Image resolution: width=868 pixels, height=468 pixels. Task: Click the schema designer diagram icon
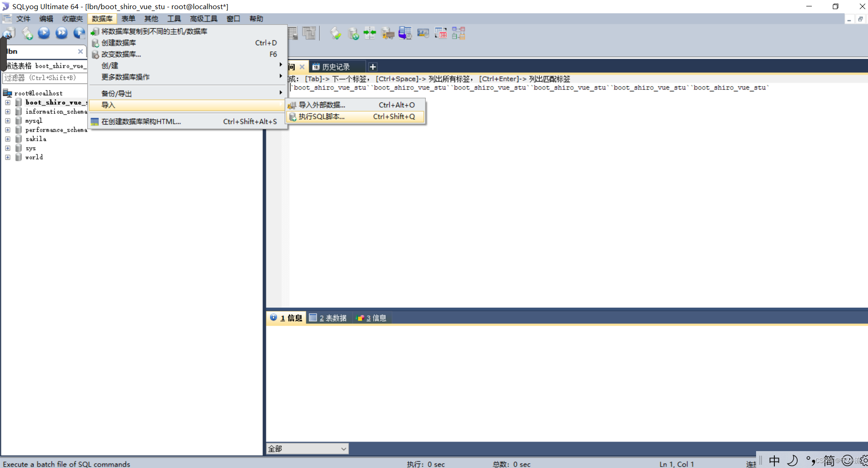pos(459,33)
